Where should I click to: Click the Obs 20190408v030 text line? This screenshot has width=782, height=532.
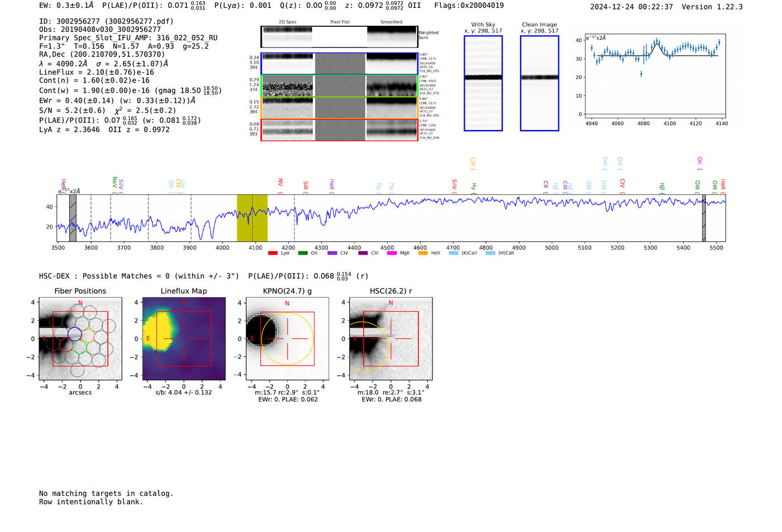[100, 30]
